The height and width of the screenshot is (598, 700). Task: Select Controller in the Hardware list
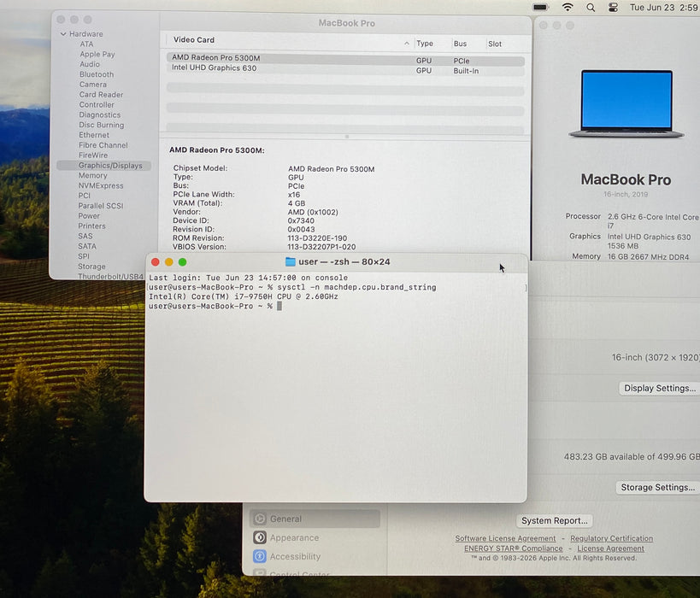tap(97, 105)
